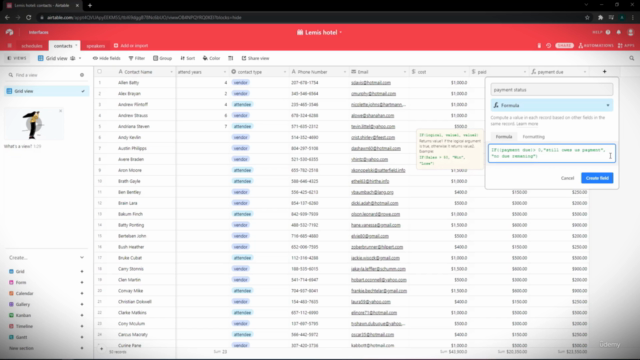Screen dimensions: 640x360
Task: Select the Formula tab in field editor
Action: point(504,137)
